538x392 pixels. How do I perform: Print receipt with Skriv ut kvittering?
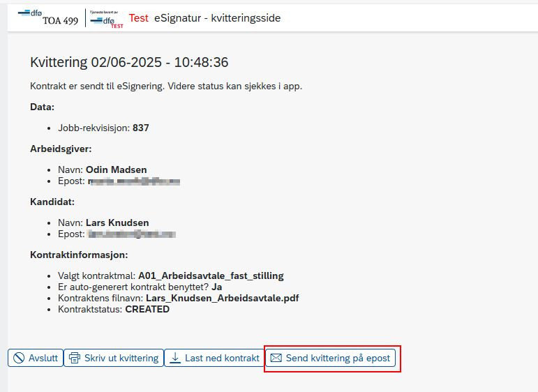coord(114,358)
